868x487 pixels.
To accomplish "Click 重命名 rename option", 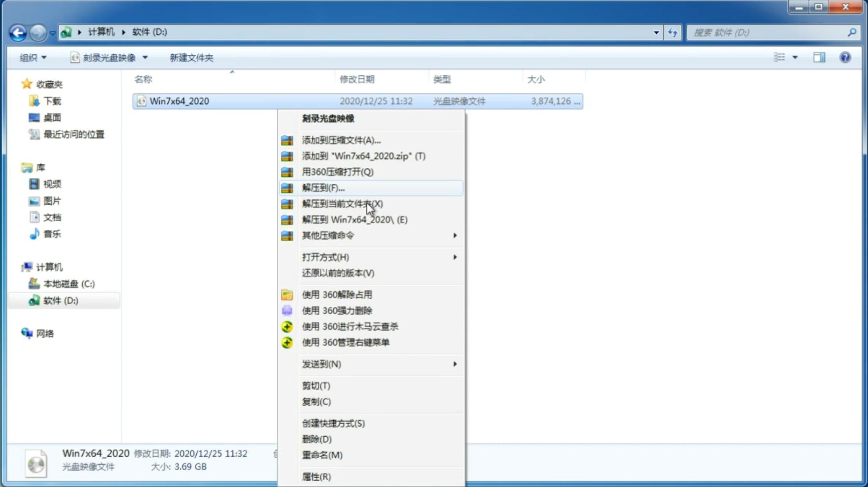I will click(322, 455).
